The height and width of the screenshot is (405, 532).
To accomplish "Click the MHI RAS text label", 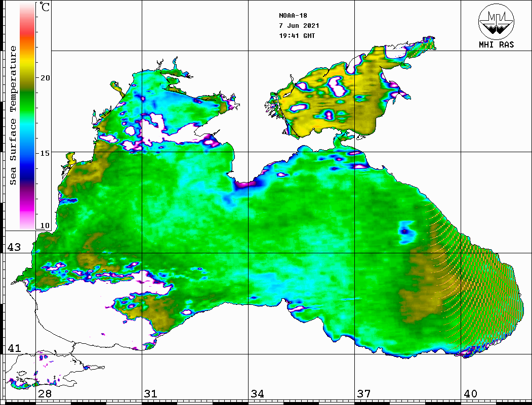I will pos(496,44).
